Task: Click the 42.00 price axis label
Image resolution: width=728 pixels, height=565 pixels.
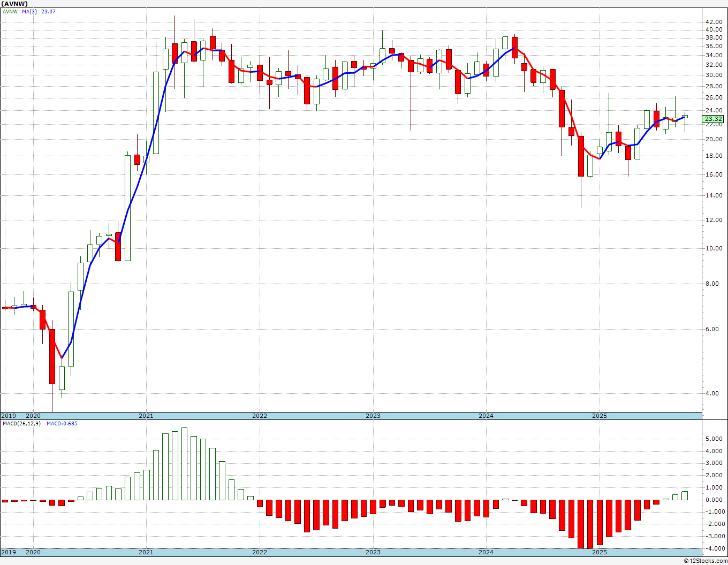Action: pyautogui.click(x=714, y=22)
